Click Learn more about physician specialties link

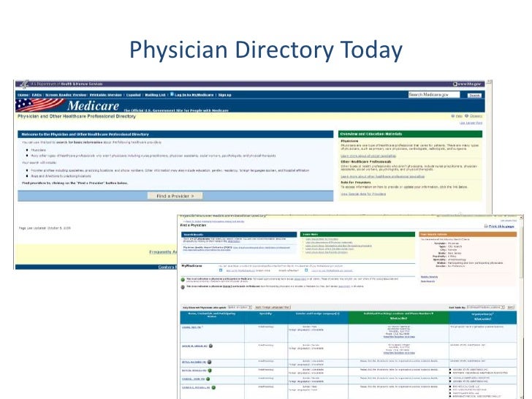tap(368, 156)
